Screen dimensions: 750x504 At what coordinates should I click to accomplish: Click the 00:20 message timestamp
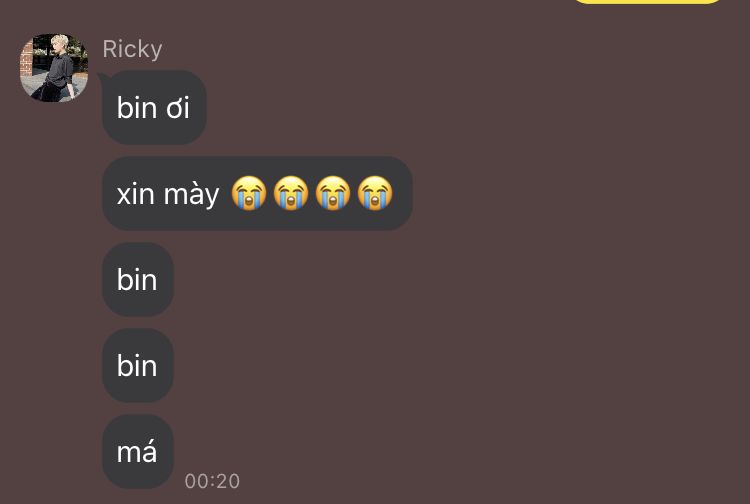tap(212, 481)
